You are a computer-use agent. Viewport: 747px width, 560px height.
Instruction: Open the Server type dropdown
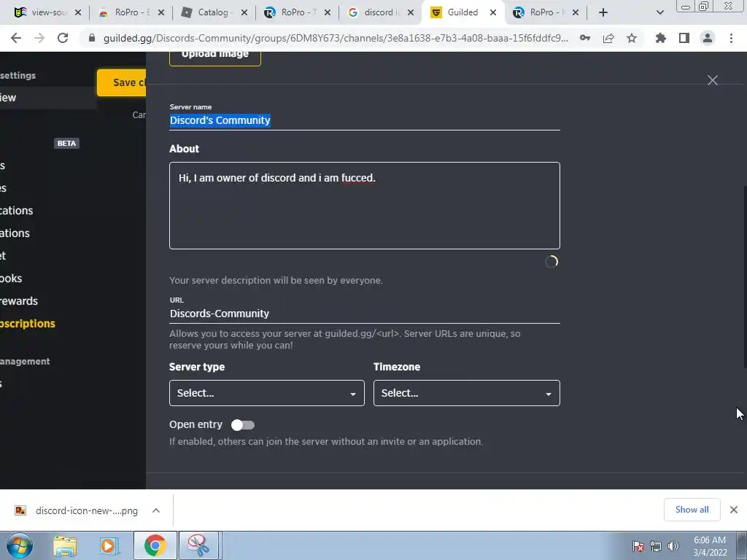pyautogui.click(x=267, y=393)
